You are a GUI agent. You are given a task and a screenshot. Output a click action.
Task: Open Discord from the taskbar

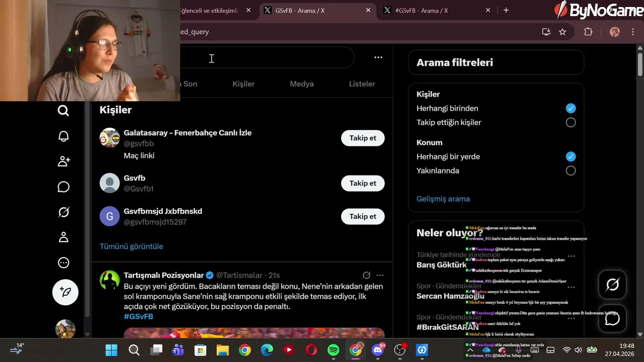coord(378,350)
